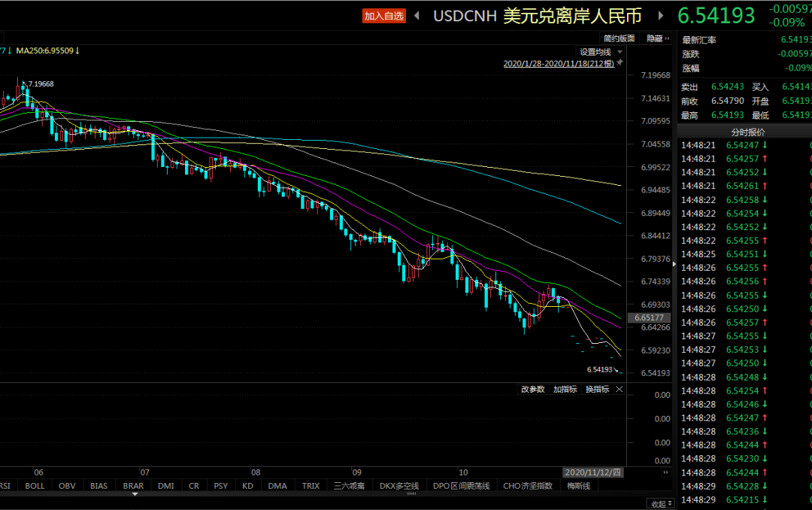Viewport: 812px width, 510px height.
Task: Open the CHO济坚指数 indicator tab
Action: click(527, 486)
